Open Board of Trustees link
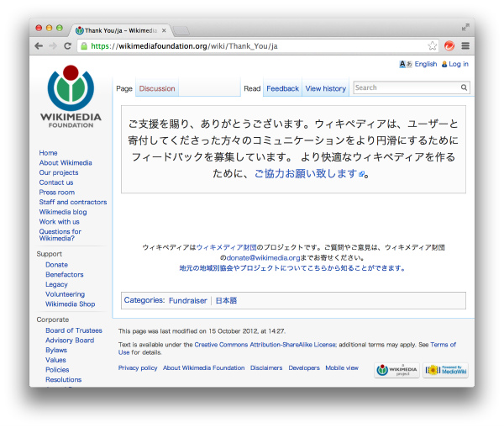The width and height of the screenshot is (504, 428). [74, 330]
